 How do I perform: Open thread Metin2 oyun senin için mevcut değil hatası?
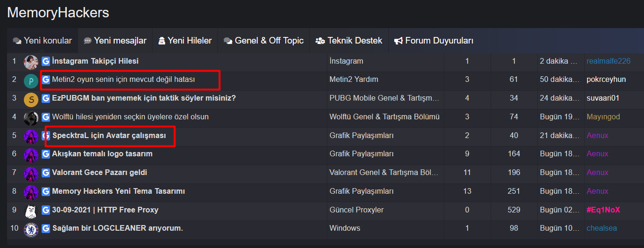pyautogui.click(x=123, y=80)
